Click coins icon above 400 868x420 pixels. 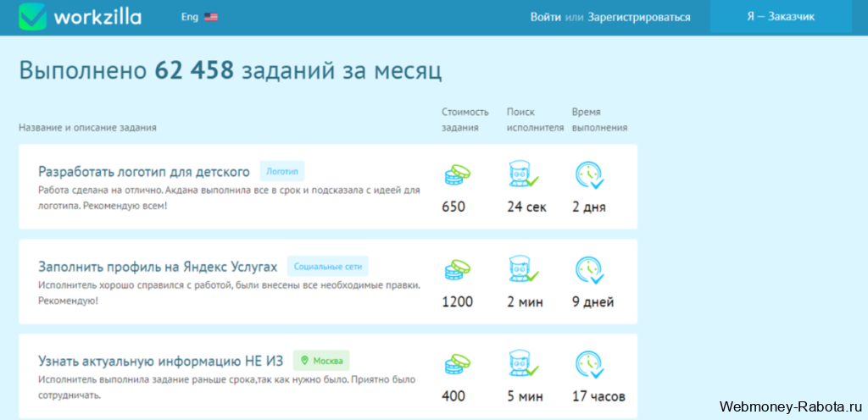pyautogui.click(x=457, y=364)
